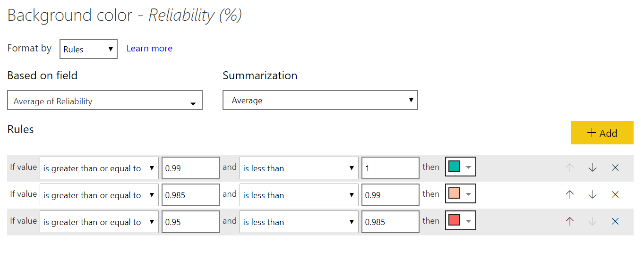
Task: Click the 0.95 value input field
Action: [190, 222]
